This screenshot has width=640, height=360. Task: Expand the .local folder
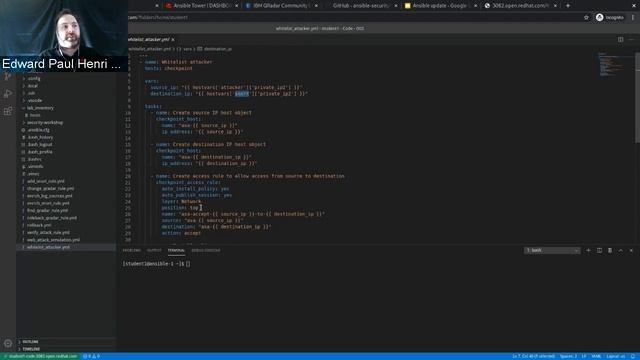point(33,86)
